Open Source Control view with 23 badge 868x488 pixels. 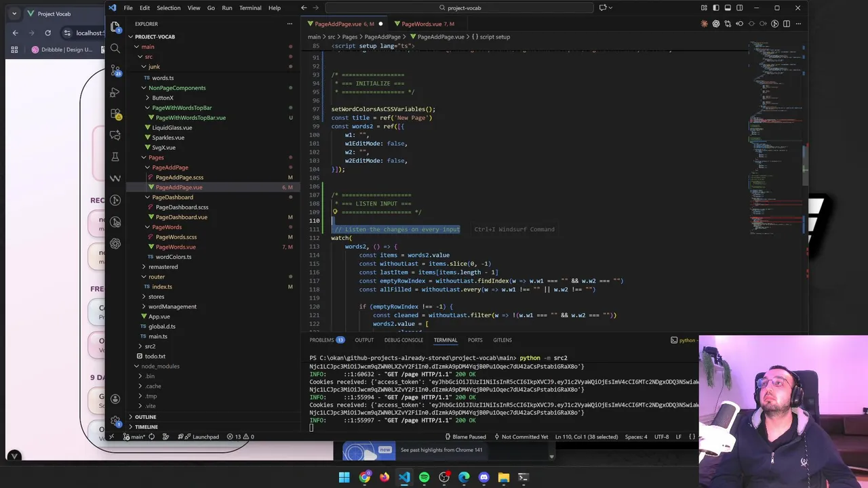coord(115,70)
